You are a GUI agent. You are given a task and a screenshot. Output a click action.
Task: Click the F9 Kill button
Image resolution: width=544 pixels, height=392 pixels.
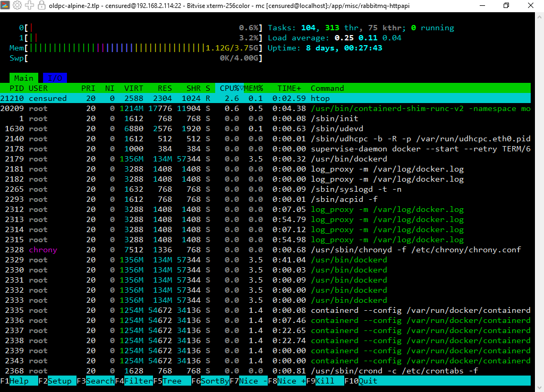(325, 381)
